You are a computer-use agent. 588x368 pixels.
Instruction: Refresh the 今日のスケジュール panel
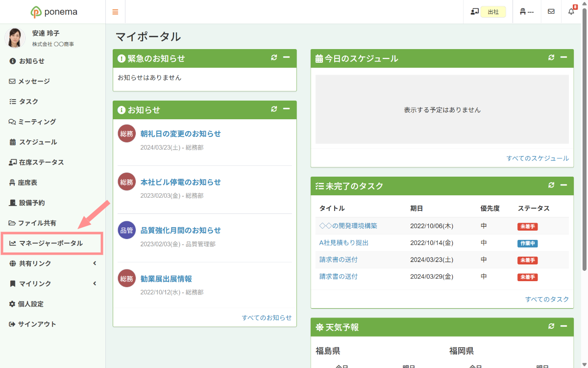click(x=551, y=58)
